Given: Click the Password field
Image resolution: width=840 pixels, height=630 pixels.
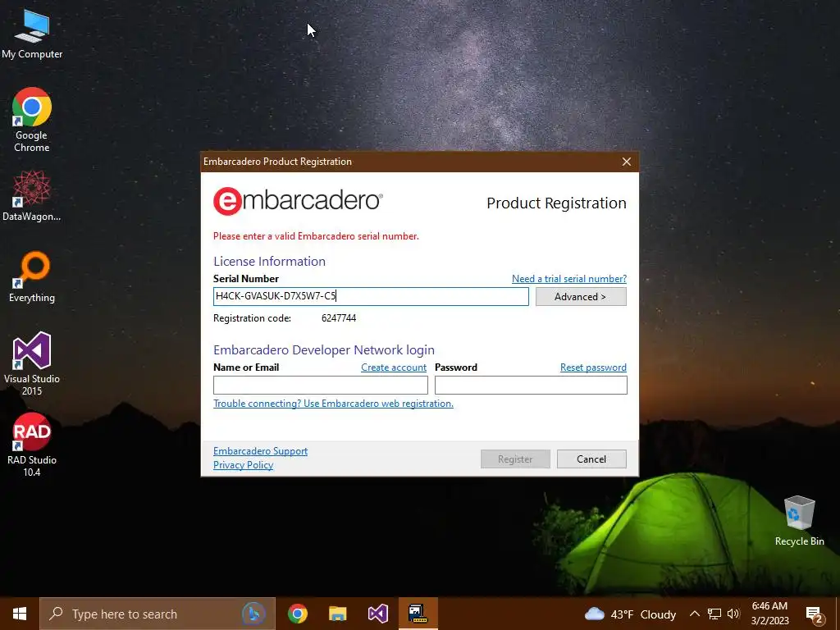Looking at the screenshot, I should 531,386.
